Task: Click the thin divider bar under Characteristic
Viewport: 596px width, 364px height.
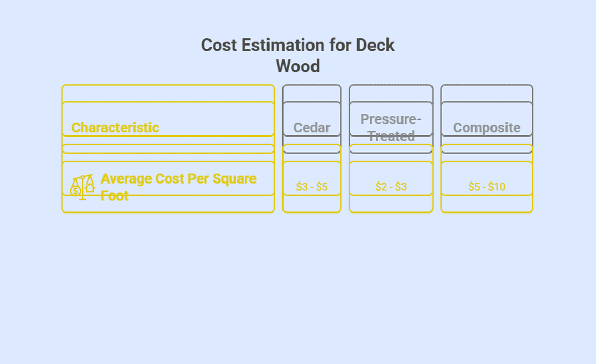Action: click(168, 149)
